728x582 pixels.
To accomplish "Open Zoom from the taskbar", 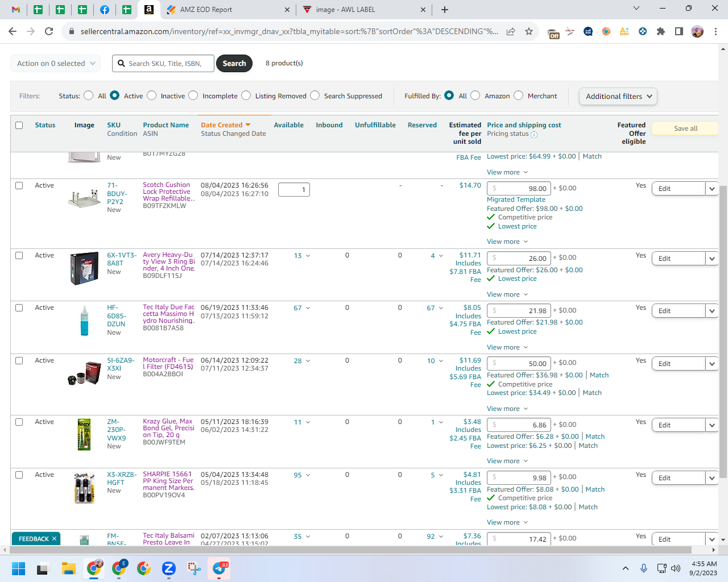I will 168,568.
